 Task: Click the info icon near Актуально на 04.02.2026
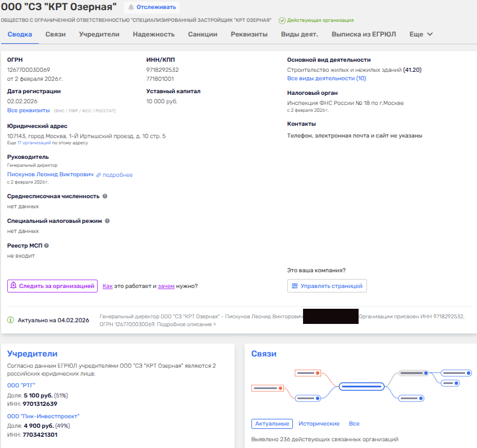pyautogui.click(x=11, y=320)
